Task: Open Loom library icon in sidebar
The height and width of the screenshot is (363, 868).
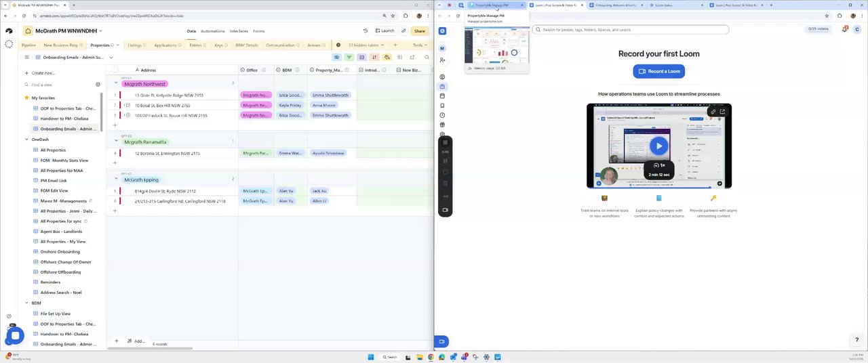Action: [x=442, y=86]
